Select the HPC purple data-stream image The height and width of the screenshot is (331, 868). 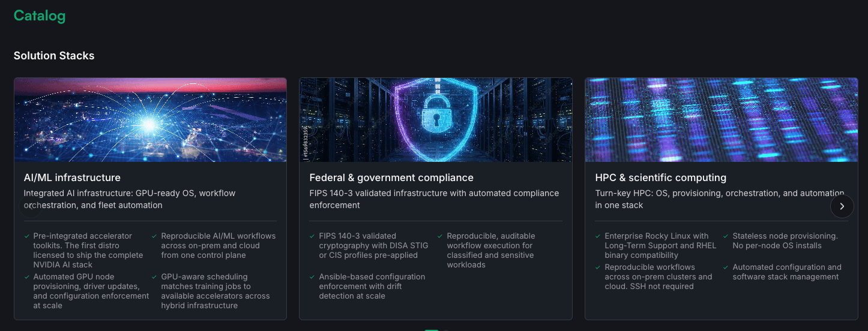click(x=721, y=120)
